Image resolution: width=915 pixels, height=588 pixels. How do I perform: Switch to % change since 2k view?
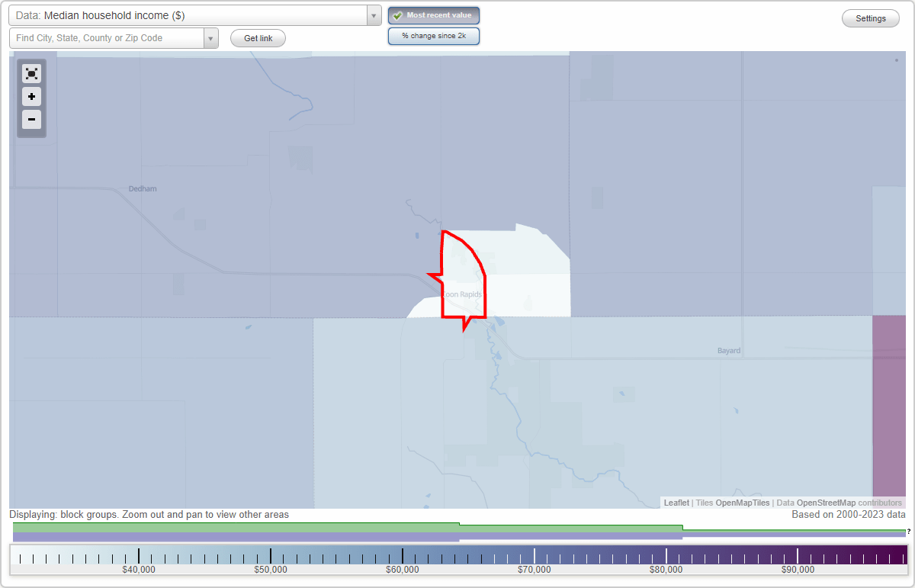coord(433,35)
